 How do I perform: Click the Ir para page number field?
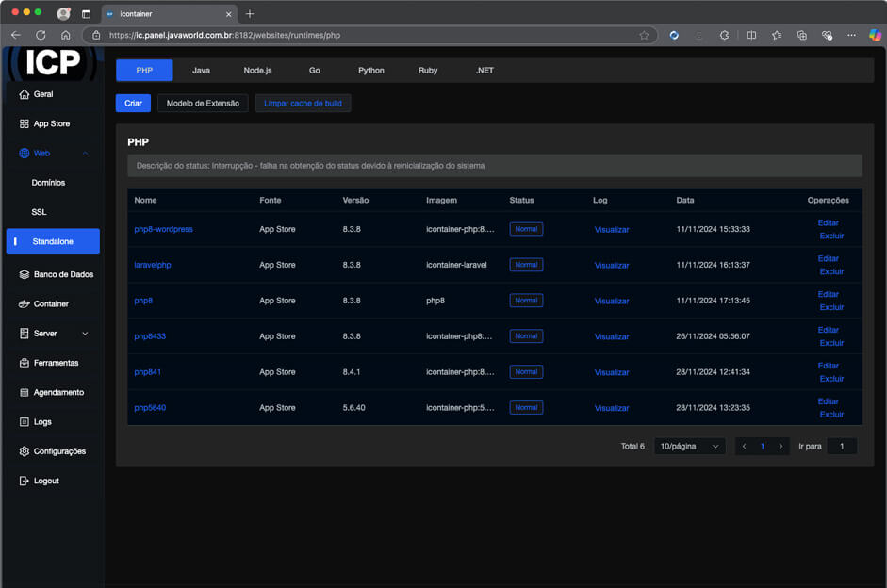point(842,446)
